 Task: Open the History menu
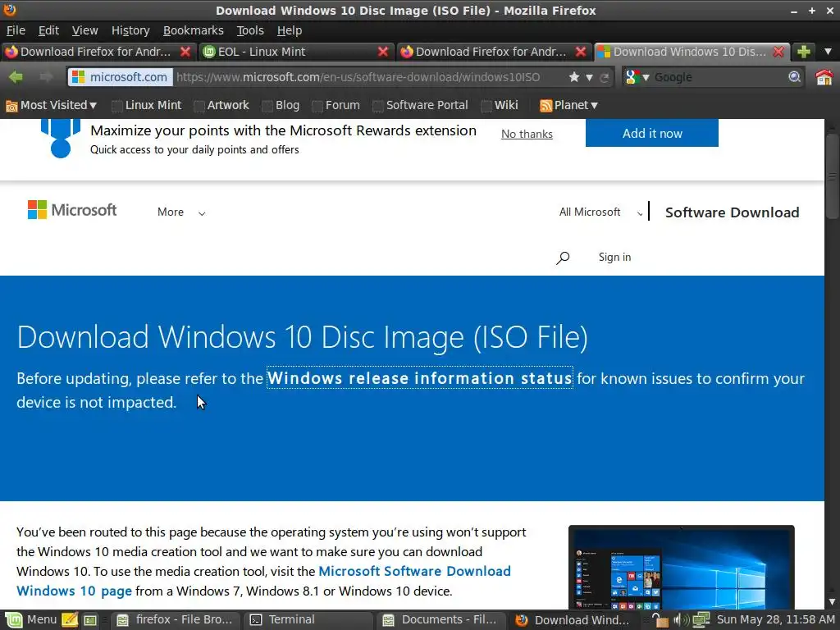coord(130,30)
